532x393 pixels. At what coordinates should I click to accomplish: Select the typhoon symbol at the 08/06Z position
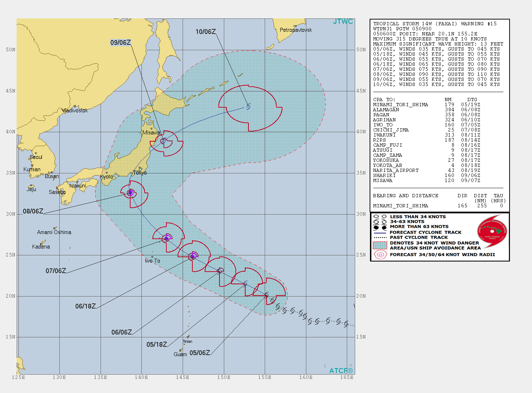coord(131,193)
